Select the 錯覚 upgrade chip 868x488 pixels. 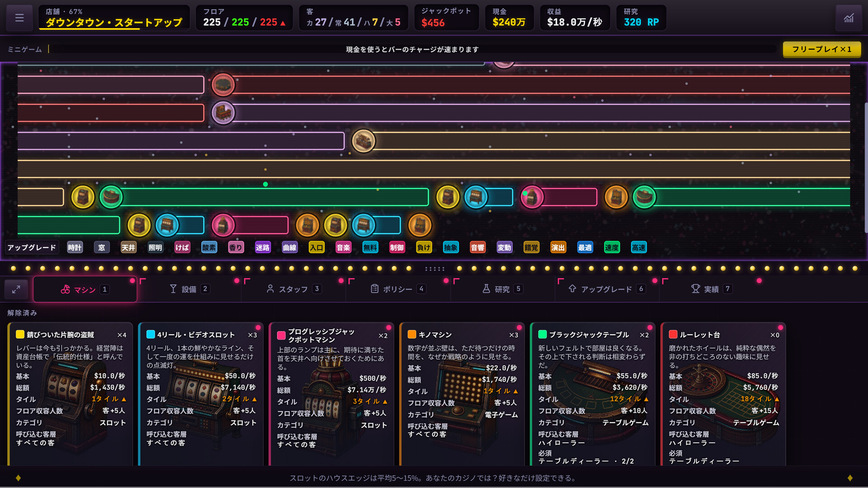pos(531,247)
